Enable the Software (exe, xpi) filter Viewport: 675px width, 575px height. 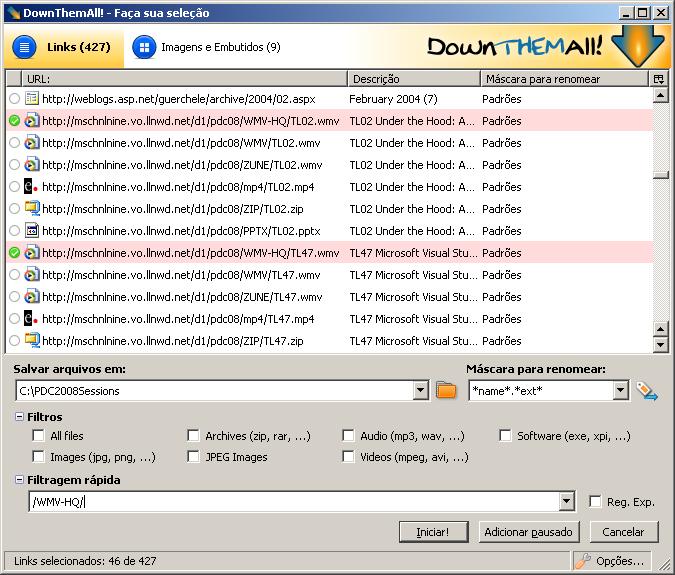[x=505, y=436]
